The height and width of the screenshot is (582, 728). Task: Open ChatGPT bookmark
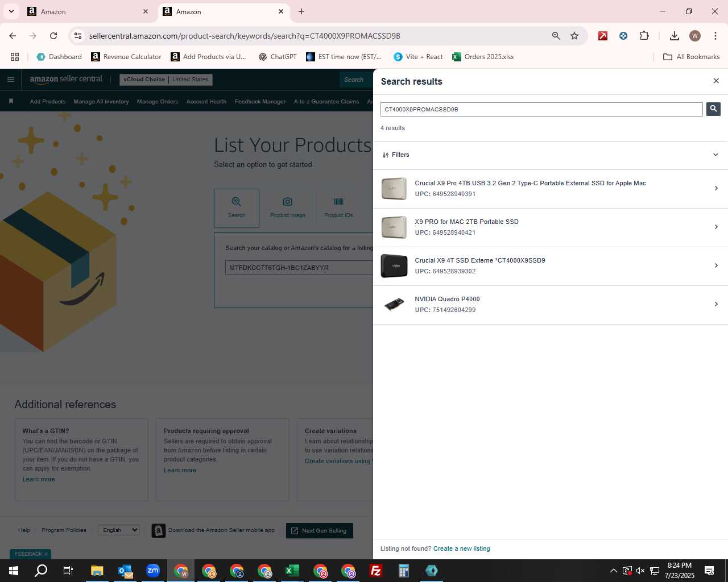pyautogui.click(x=278, y=57)
